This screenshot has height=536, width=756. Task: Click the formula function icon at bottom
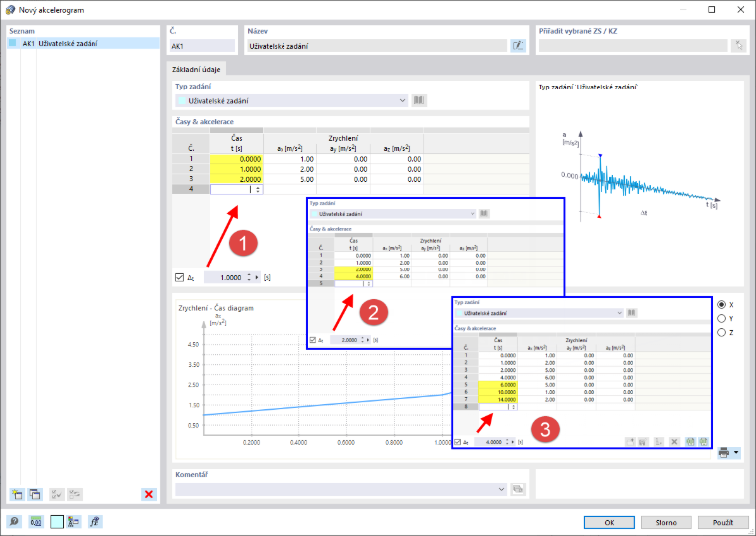[94, 521]
